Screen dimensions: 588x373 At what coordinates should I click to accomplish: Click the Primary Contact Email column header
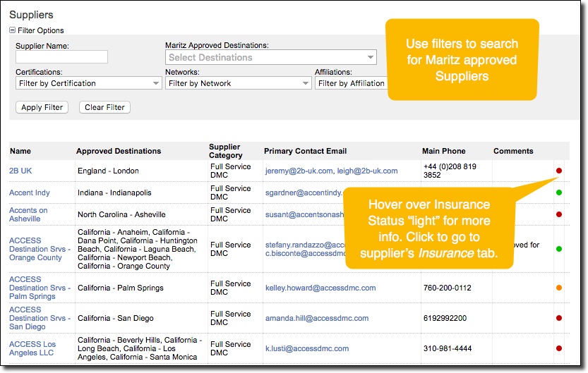click(x=305, y=151)
